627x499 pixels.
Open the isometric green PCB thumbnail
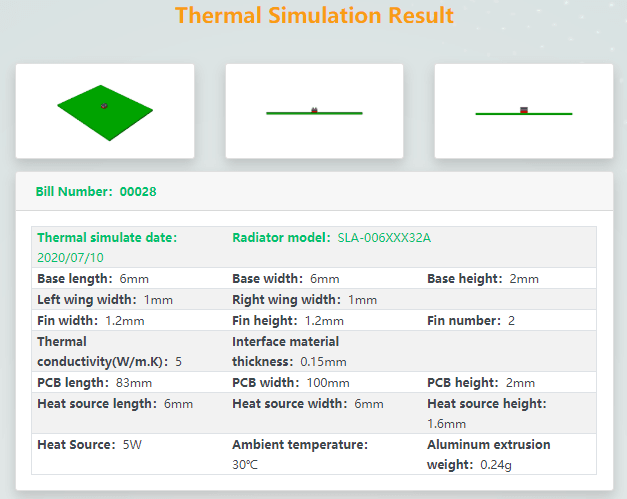pyautogui.click(x=105, y=111)
